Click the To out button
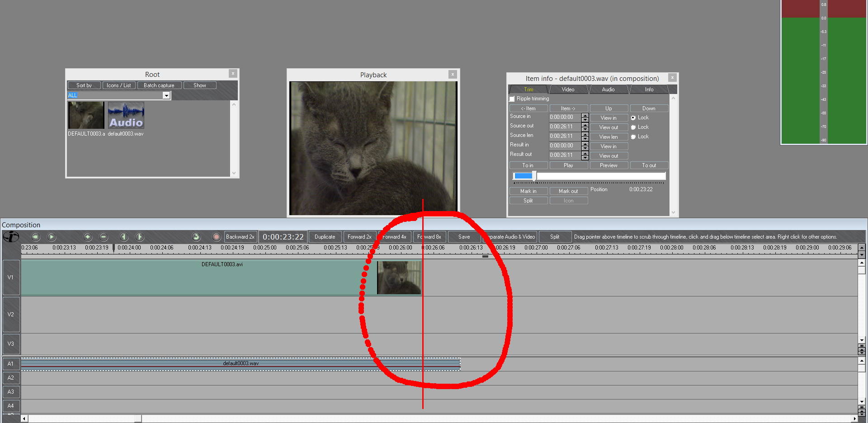This screenshot has width=868, height=423. pos(649,165)
